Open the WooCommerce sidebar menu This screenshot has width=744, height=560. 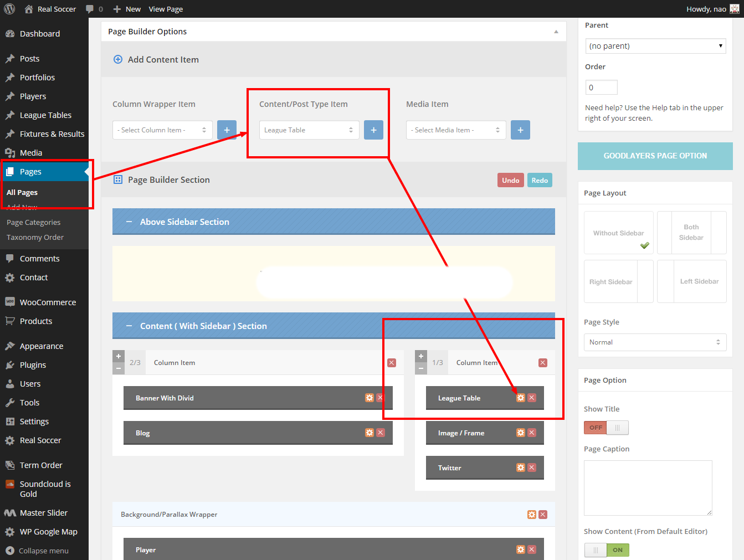click(48, 302)
